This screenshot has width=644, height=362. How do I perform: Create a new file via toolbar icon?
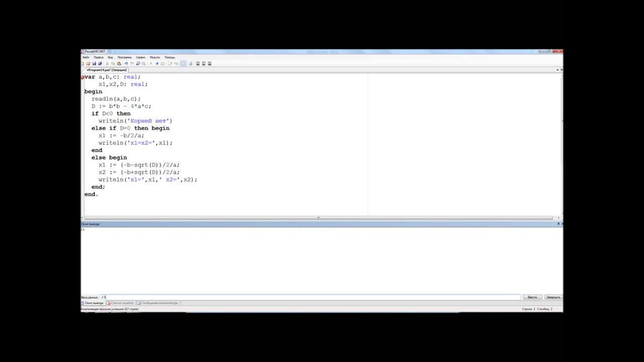pyautogui.click(x=82, y=63)
